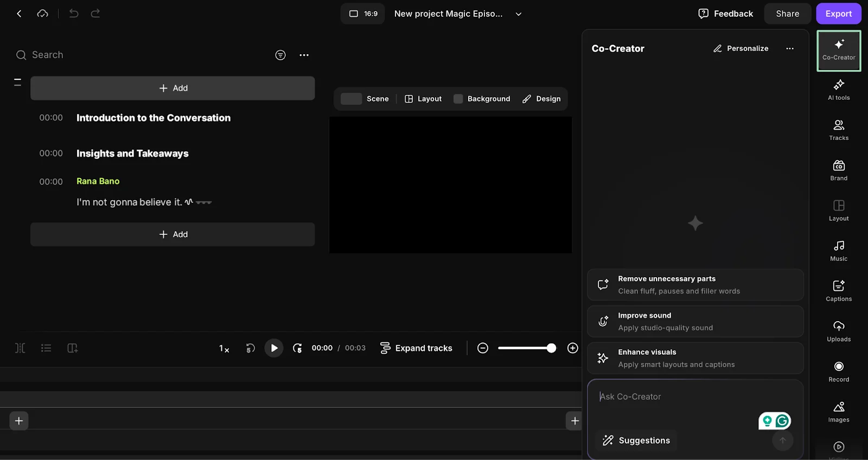This screenshot has width=868, height=460.
Task: Select Remove unnecessary parts suggestion
Action: pos(695,285)
